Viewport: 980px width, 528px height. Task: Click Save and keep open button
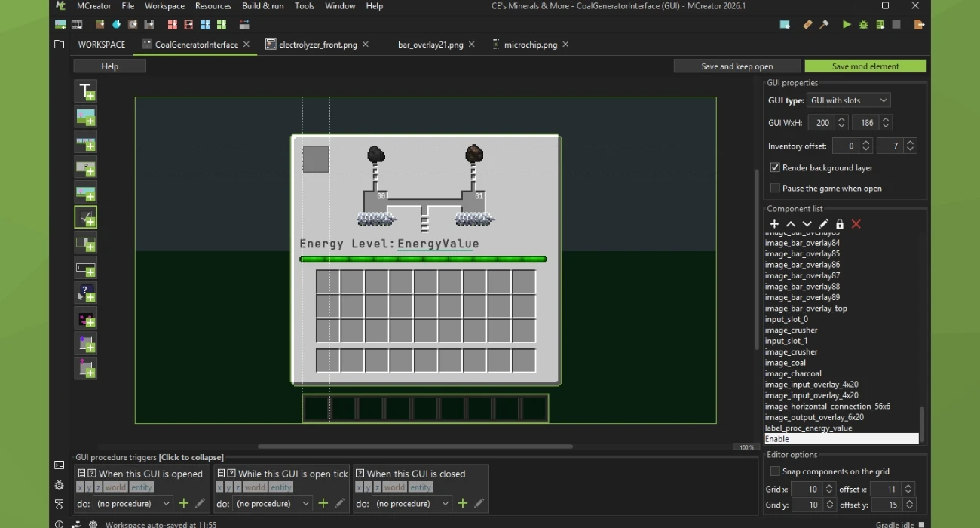coord(737,66)
